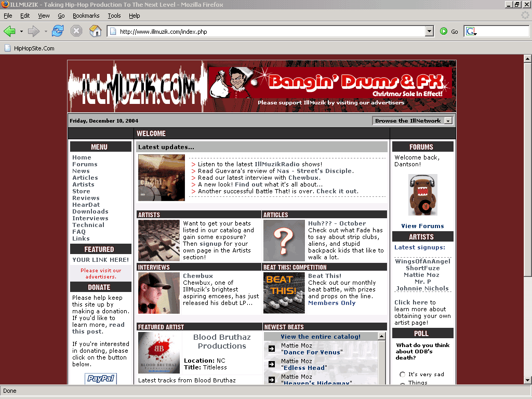Screen dimensions: 532x399
Task: Open the Home link in the site menu
Action: pos(82,157)
